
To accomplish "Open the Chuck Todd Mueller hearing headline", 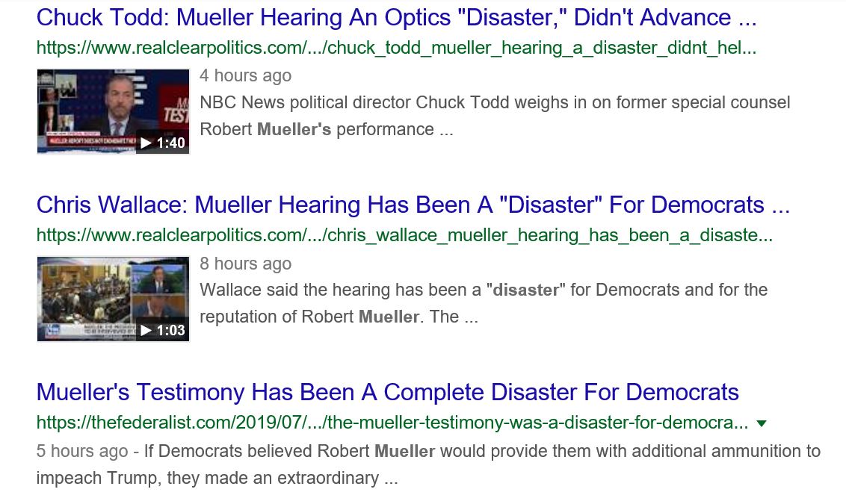I will tap(397, 17).
